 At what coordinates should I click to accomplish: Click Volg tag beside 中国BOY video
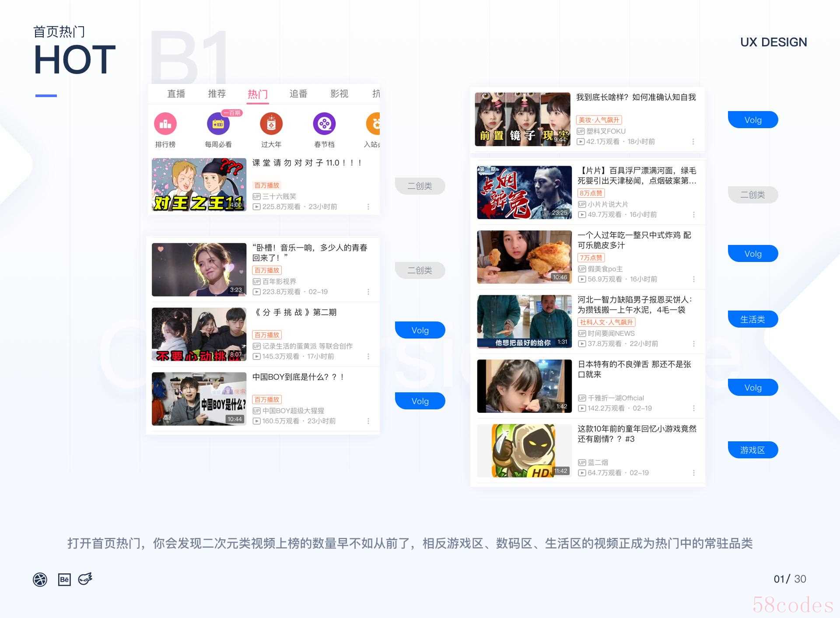pyautogui.click(x=420, y=401)
